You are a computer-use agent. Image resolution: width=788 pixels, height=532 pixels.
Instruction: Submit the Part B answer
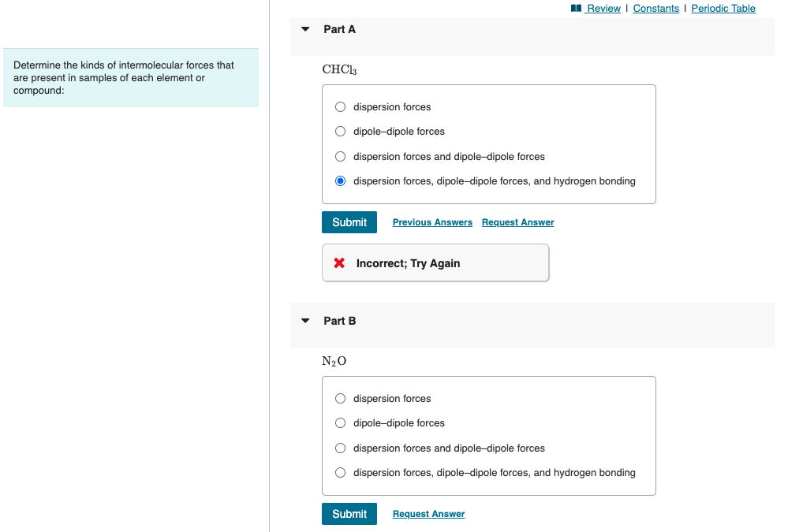tap(349, 514)
